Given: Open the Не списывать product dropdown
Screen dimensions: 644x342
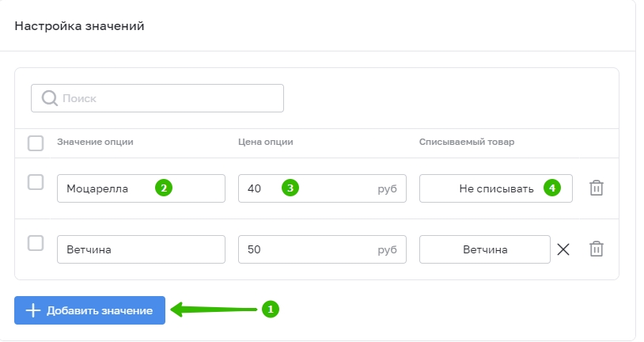Looking at the screenshot, I should [496, 188].
